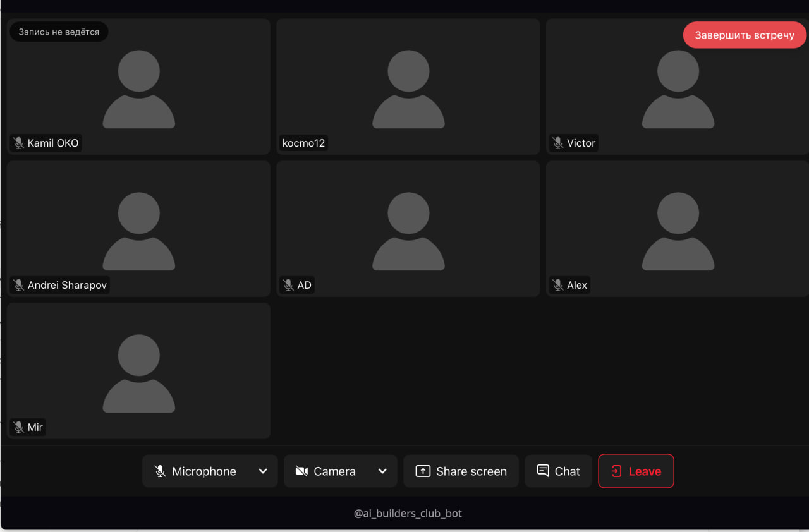809x532 pixels.
Task: Turn on the Camera toggle
Action: [327, 471]
